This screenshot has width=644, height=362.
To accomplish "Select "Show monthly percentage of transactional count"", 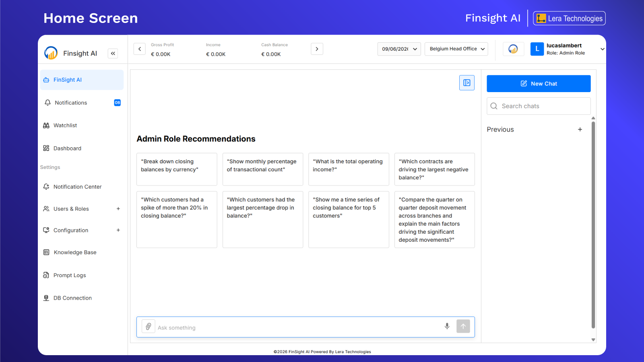I will coord(263,169).
